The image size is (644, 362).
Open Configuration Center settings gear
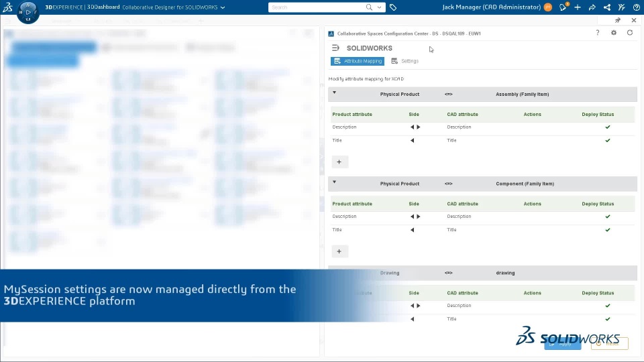[614, 33]
